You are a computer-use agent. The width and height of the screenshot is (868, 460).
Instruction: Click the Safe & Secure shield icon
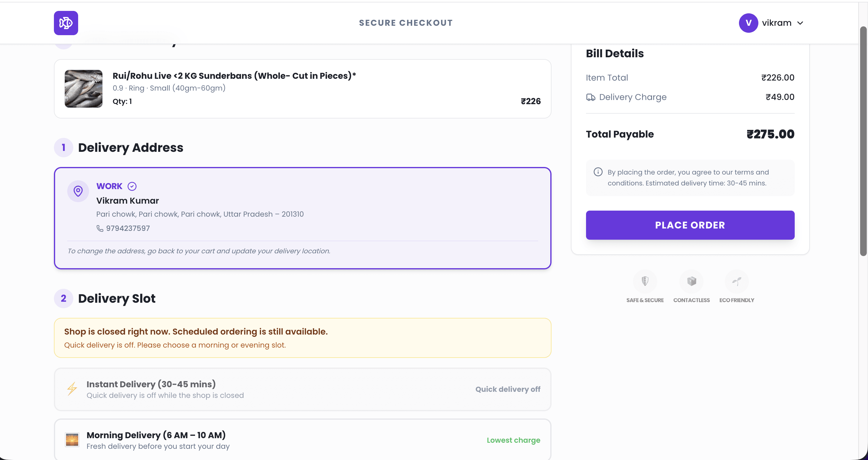(x=645, y=281)
